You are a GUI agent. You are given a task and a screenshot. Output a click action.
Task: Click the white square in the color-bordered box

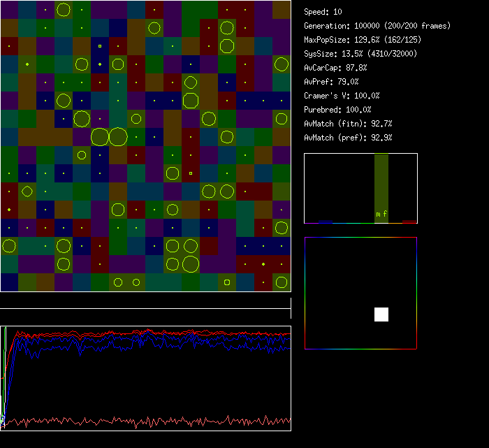pos(381,315)
